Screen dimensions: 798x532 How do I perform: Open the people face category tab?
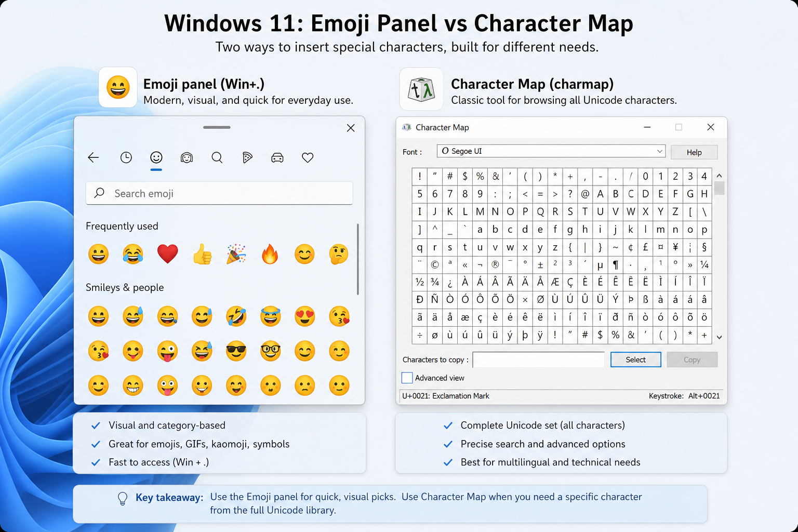187,157
